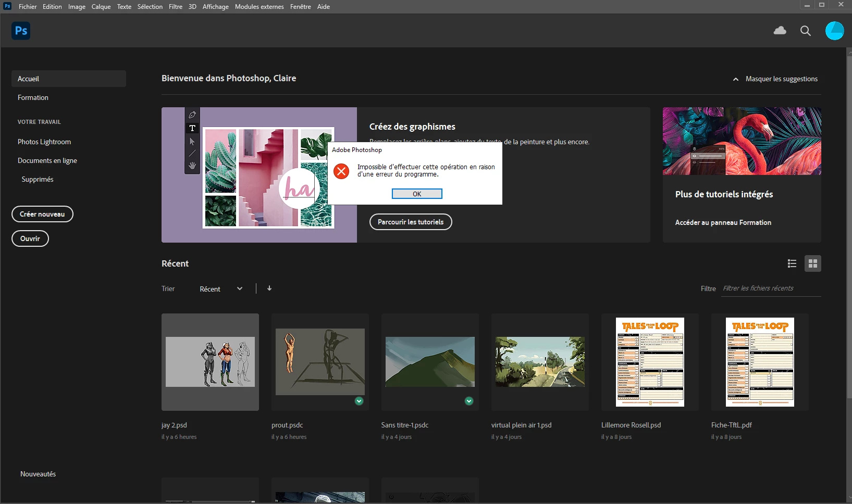Screen dimensions: 852x504
Task: Click the Créer nouveau button
Action: click(x=42, y=214)
